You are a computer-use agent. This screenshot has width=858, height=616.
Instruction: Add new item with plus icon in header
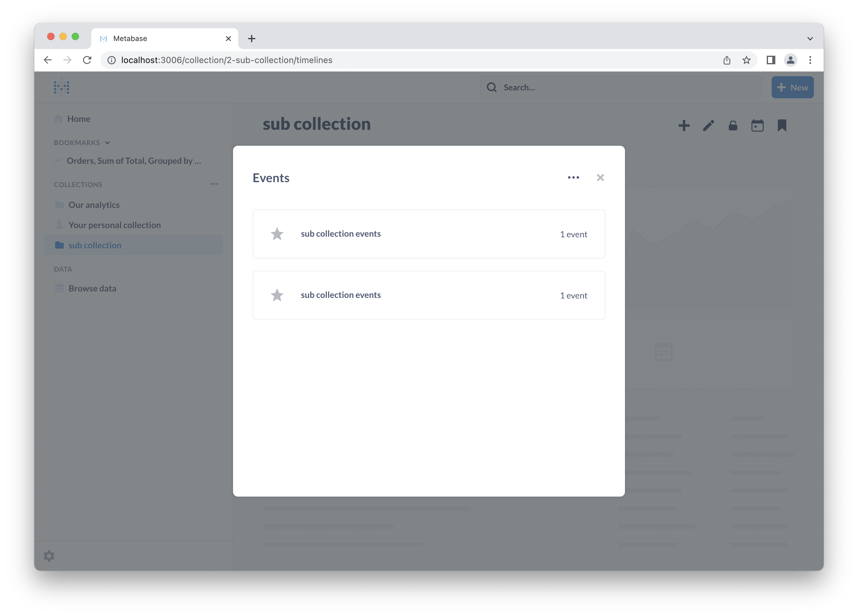[683, 126]
